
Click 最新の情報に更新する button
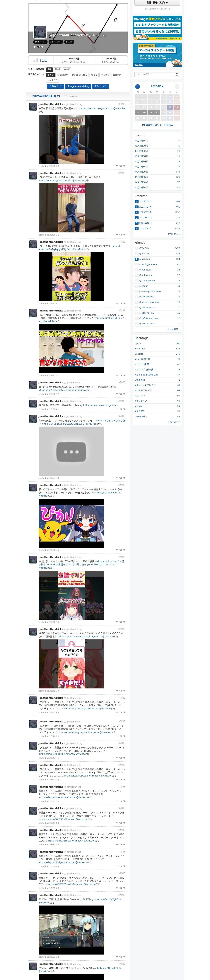point(157,3)
